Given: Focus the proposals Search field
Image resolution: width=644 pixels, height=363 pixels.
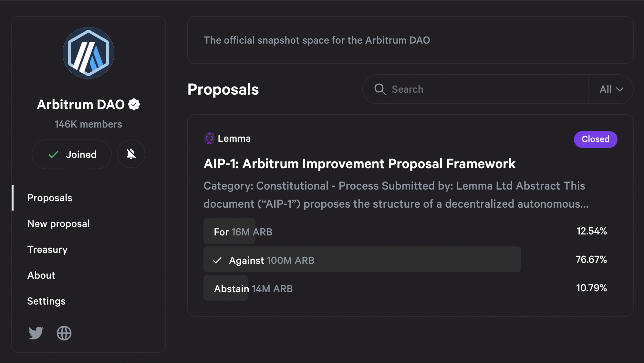Looking at the screenshot, I should coord(475,89).
